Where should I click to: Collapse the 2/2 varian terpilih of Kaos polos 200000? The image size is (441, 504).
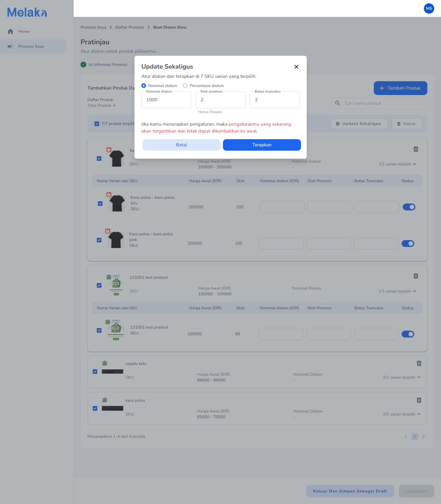397,164
